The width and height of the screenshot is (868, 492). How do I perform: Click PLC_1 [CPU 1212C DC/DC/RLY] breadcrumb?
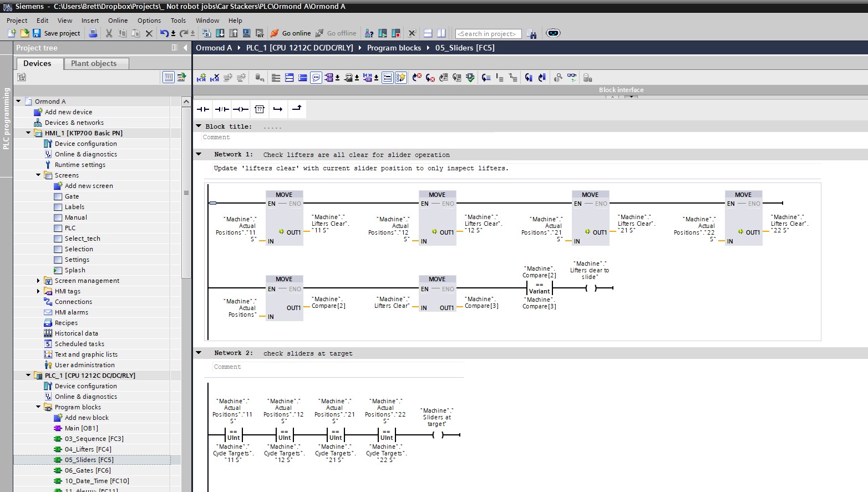click(x=300, y=48)
